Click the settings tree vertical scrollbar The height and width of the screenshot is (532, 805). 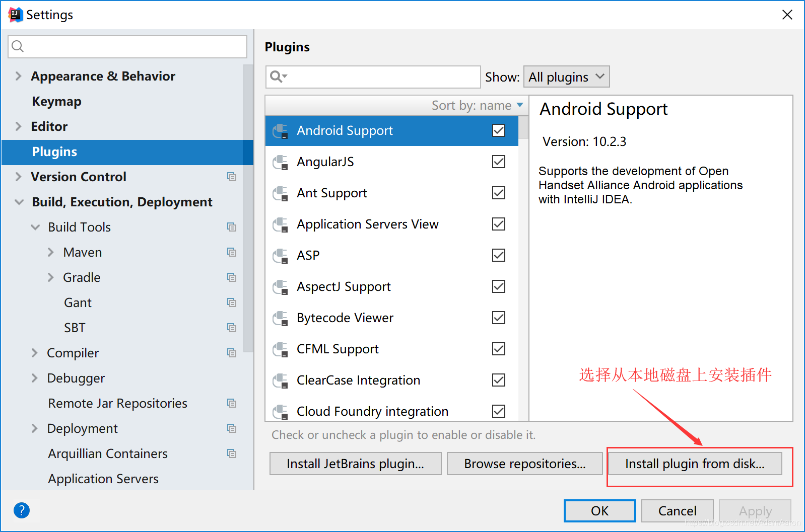coord(248,208)
